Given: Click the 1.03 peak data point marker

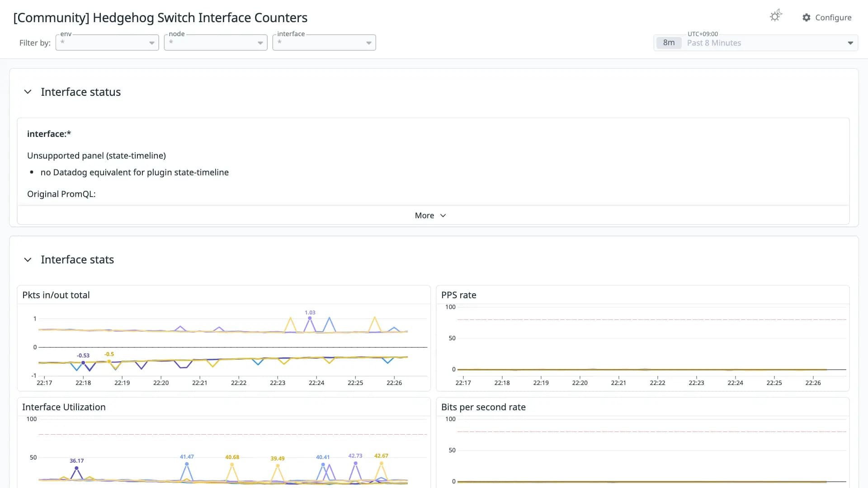Looking at the screenshot, I should 310,318.
